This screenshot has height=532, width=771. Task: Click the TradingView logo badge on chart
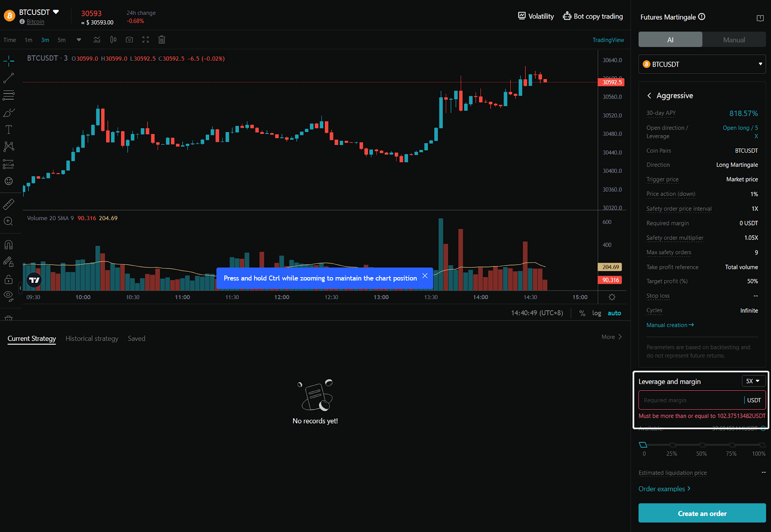pyautogui.click(x=34, y=280)
